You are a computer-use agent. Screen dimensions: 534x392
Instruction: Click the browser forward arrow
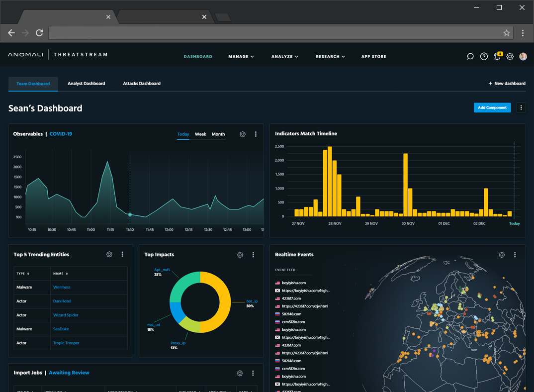coord(25,33)
